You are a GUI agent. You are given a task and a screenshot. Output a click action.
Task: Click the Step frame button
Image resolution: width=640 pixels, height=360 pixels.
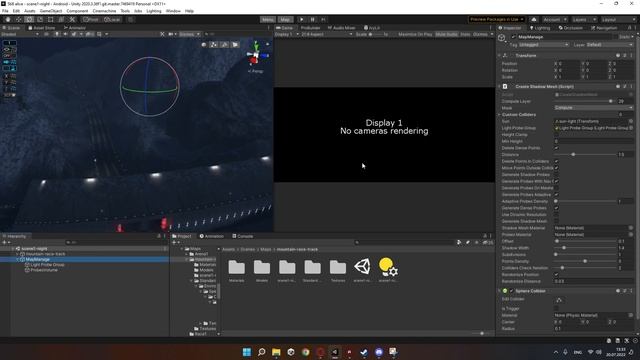[x=323, y=20]
